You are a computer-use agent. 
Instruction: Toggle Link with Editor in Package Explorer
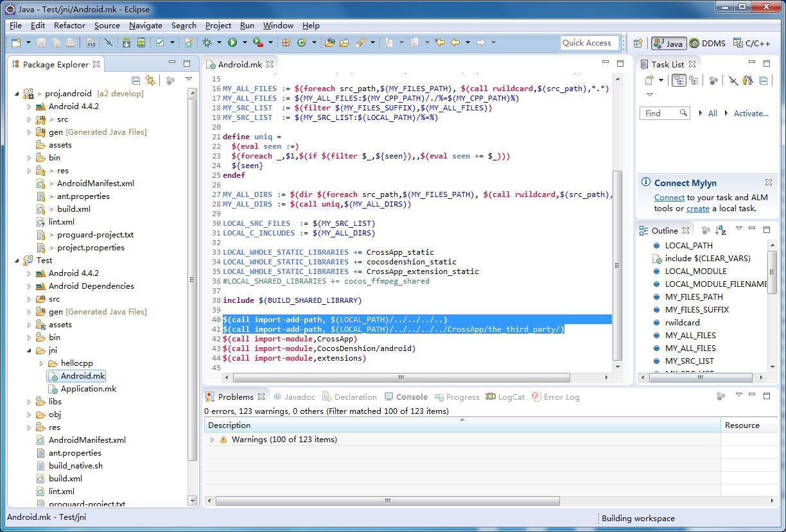click(x=150, y=80)
